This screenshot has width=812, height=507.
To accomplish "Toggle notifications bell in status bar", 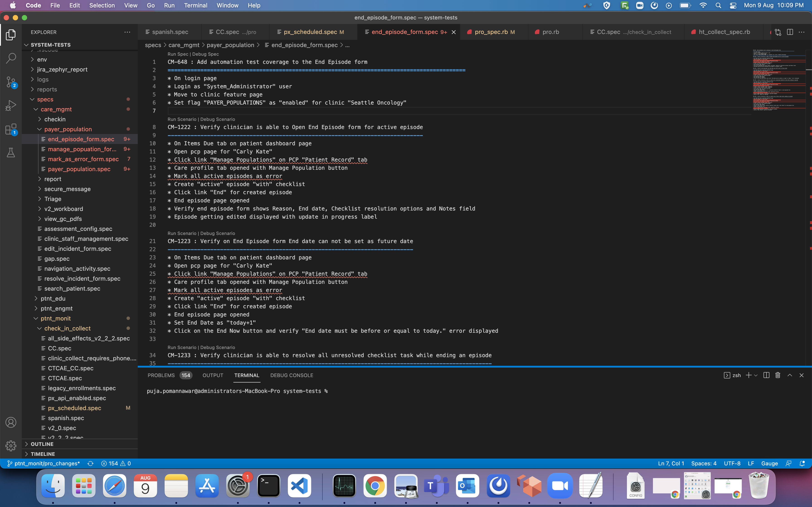I will [802, 463].
